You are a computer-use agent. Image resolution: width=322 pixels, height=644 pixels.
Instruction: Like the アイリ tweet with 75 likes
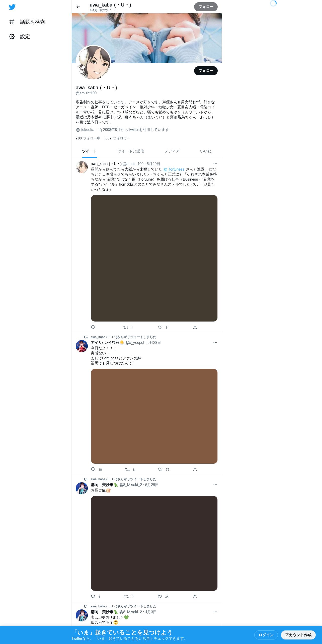[160, 469]
